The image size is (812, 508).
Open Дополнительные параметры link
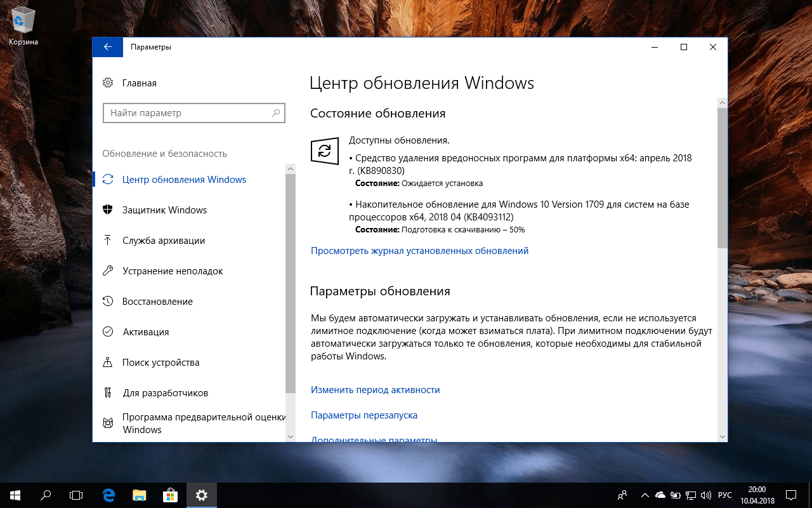click(374, 439)
